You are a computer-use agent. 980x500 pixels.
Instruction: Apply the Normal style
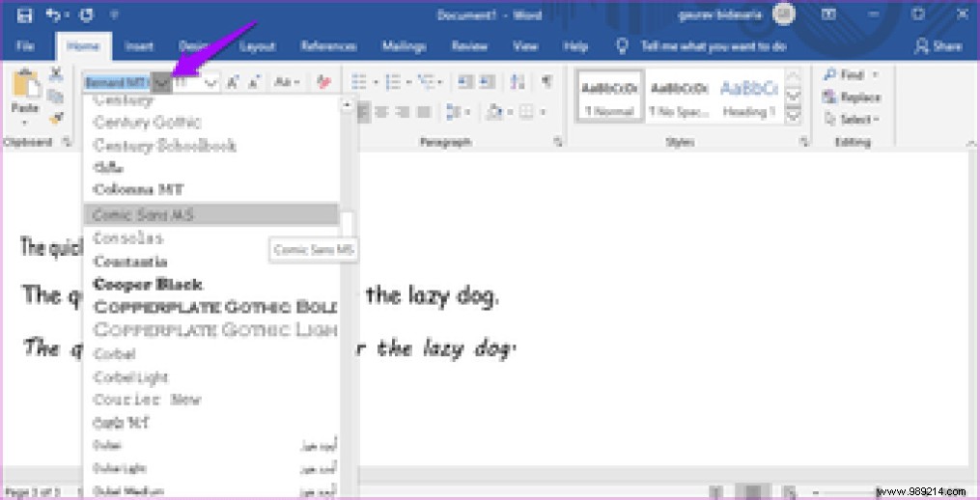point(608,97)
